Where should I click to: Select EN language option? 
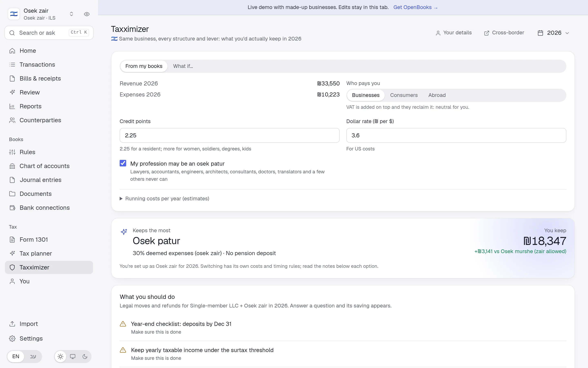click(16, 357)
